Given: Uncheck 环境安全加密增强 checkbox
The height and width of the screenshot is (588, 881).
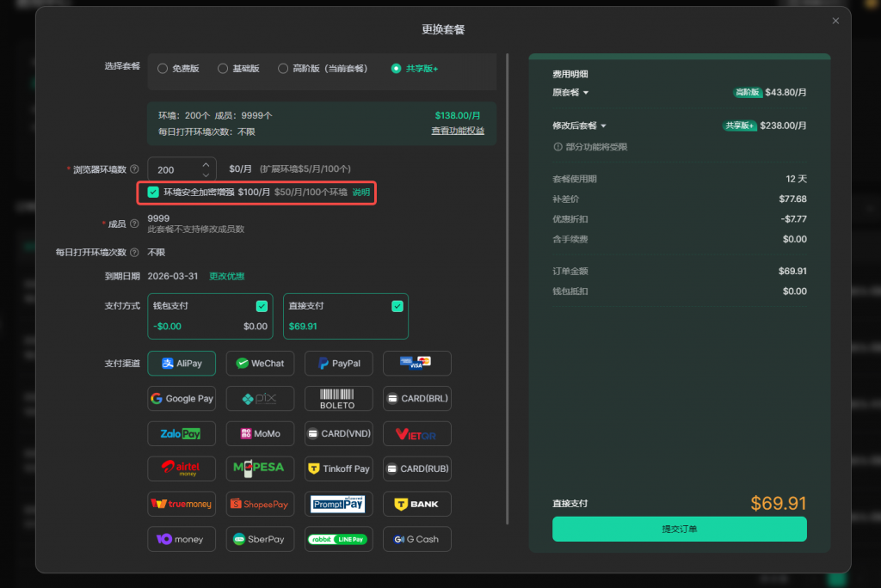Looking at the screenshot, I should point(153,193).
